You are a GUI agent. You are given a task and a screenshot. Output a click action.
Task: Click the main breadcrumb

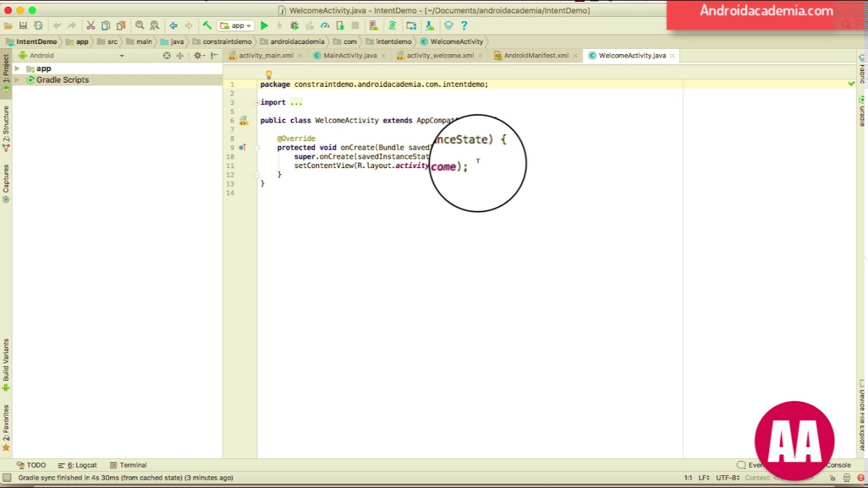click(139, 42)
